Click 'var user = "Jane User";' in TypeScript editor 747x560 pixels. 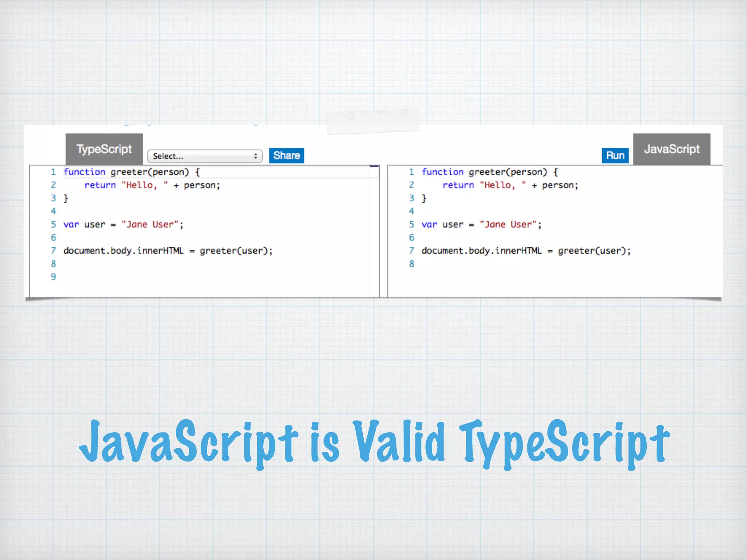(123, 224)
